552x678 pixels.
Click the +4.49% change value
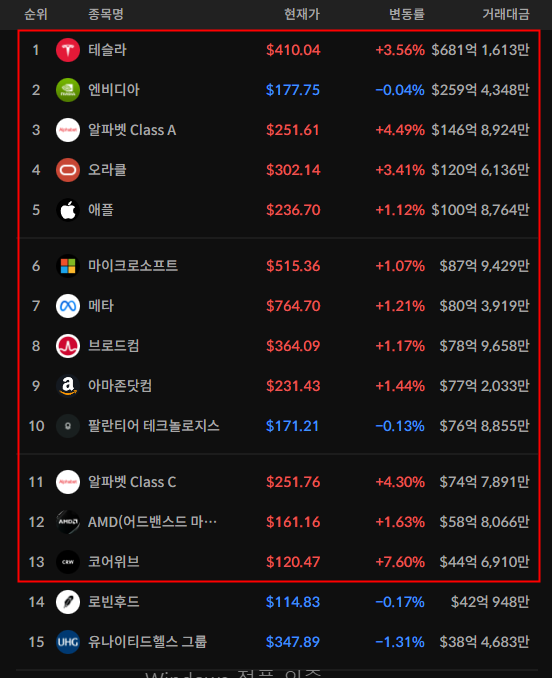(x=400, y=130)
